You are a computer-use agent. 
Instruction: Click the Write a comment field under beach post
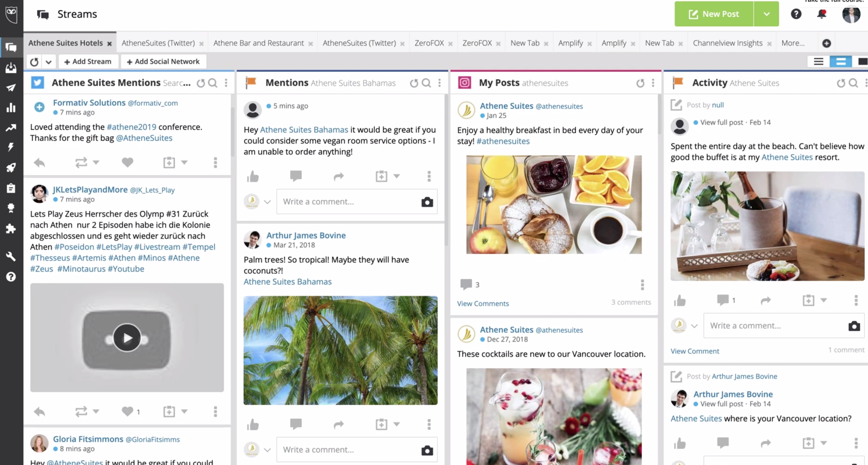(x=774, y=326)
